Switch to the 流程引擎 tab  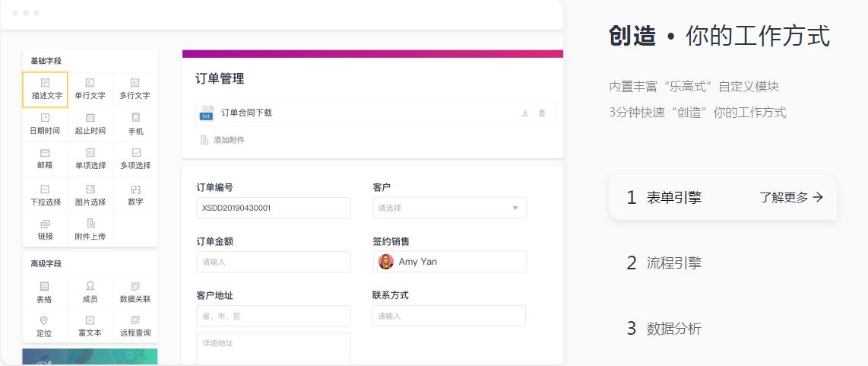673,263
